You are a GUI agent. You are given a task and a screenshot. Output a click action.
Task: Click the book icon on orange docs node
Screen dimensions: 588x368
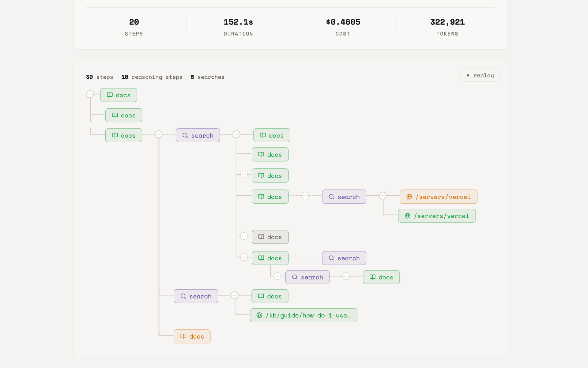pyautogui.click(x=183, y=336)
